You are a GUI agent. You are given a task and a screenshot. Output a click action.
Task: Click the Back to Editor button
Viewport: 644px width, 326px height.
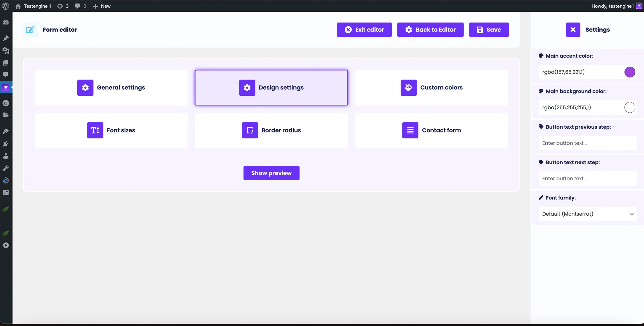tap(430, 30)
